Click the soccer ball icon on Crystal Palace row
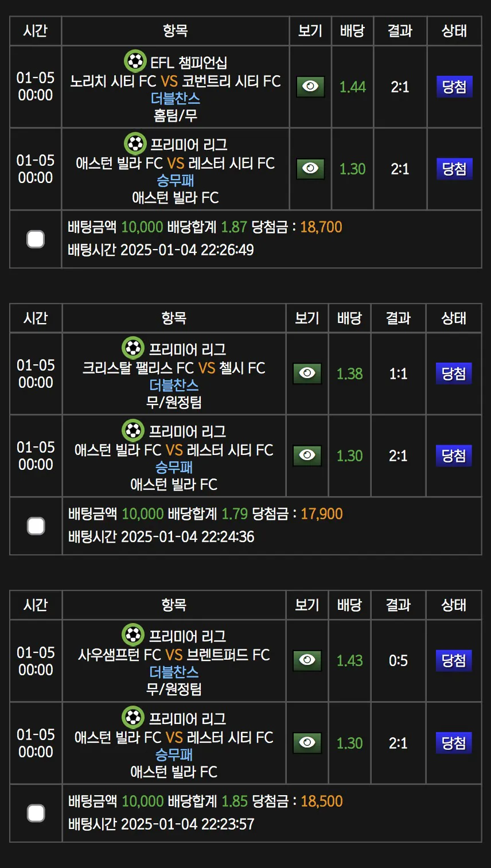Image resolution: width=491 pixels, height=868 pixels. (x=133, y=348)
